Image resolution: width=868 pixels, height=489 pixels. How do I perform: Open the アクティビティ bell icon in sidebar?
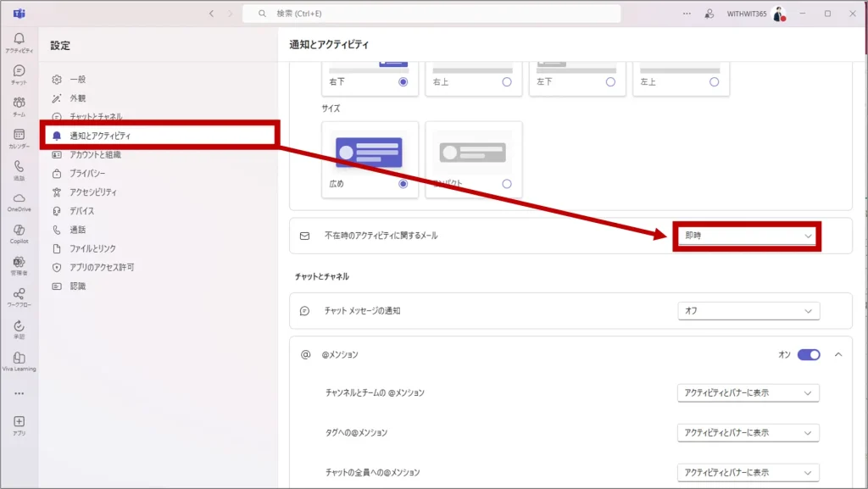pyautogui.click(x=19, y=42)
